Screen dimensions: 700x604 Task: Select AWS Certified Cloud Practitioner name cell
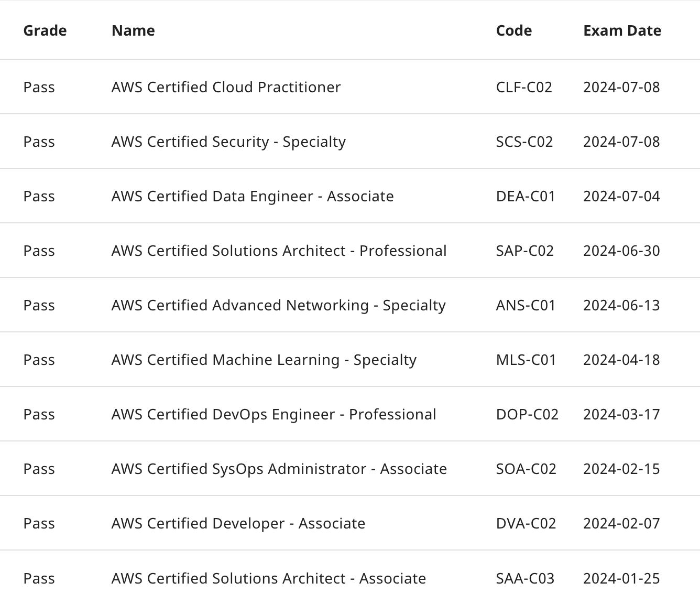(x=226, y=87)
